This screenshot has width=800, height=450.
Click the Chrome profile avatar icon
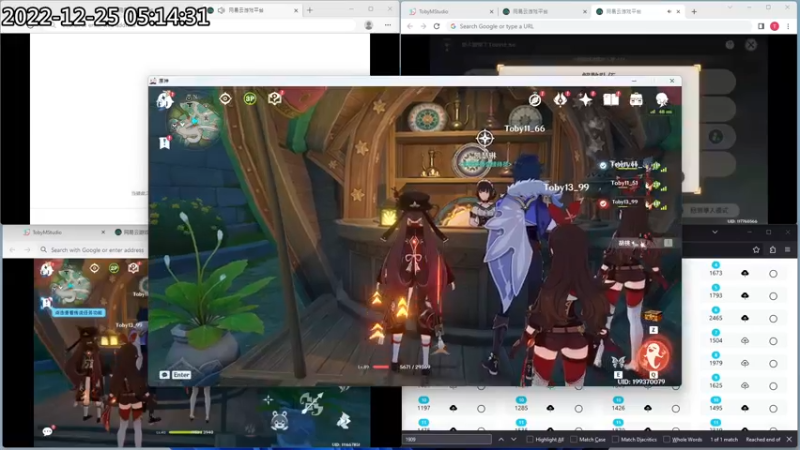[774, 26]
